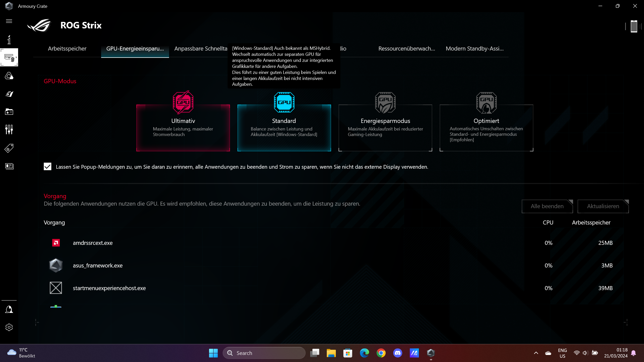
Task: Switch to the Ressourcenüberwachung tab
Action: (x=407, y=49)
